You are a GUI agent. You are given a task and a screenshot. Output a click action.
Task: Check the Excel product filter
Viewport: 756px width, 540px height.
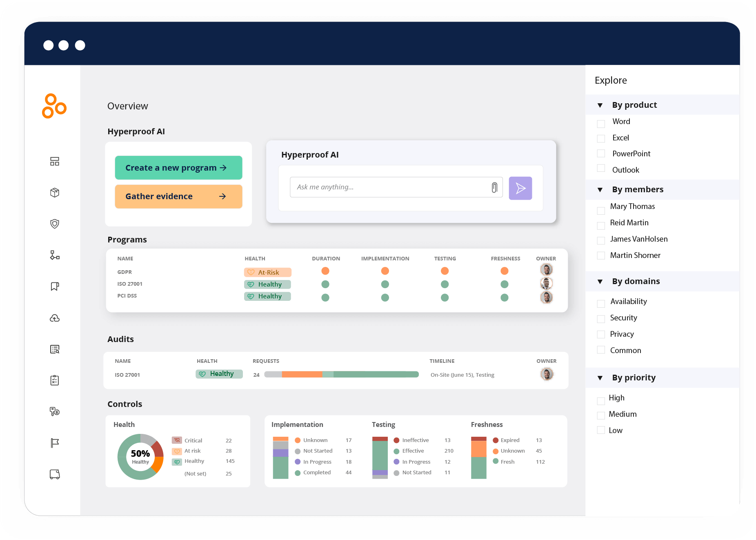click(x=600, y=138)
